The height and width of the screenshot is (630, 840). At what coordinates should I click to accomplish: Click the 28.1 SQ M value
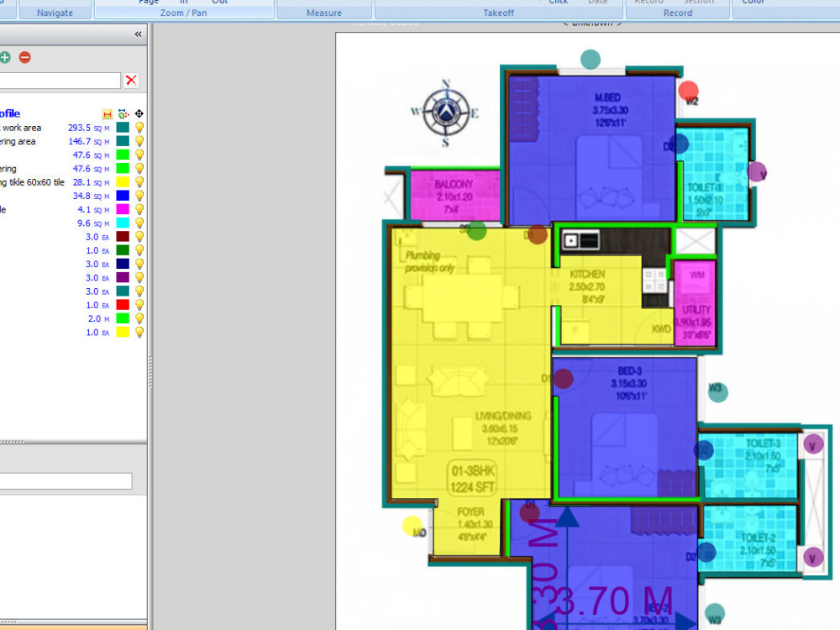(x=91, y=182)
